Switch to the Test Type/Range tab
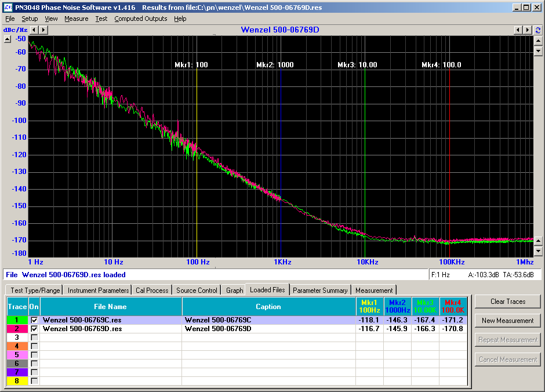 click(35, 290)
